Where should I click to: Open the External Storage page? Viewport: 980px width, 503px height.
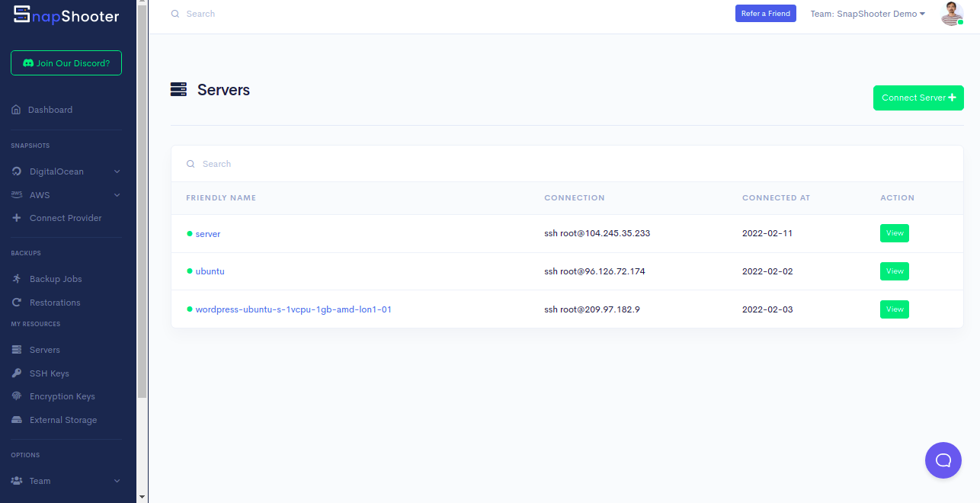pos(63,420)
